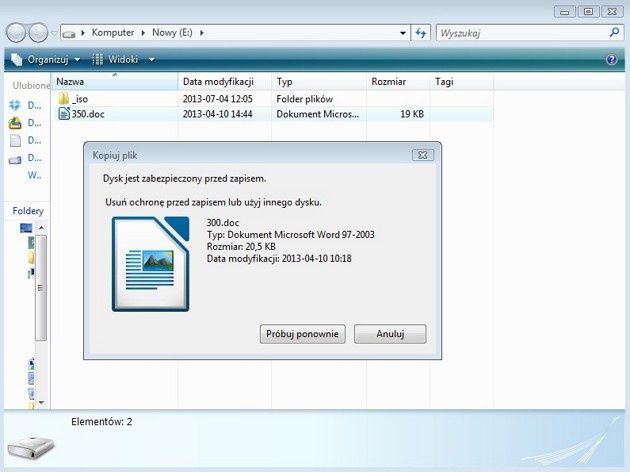Click the Refresh button beside address bar
630x472 pixels.
421,33
